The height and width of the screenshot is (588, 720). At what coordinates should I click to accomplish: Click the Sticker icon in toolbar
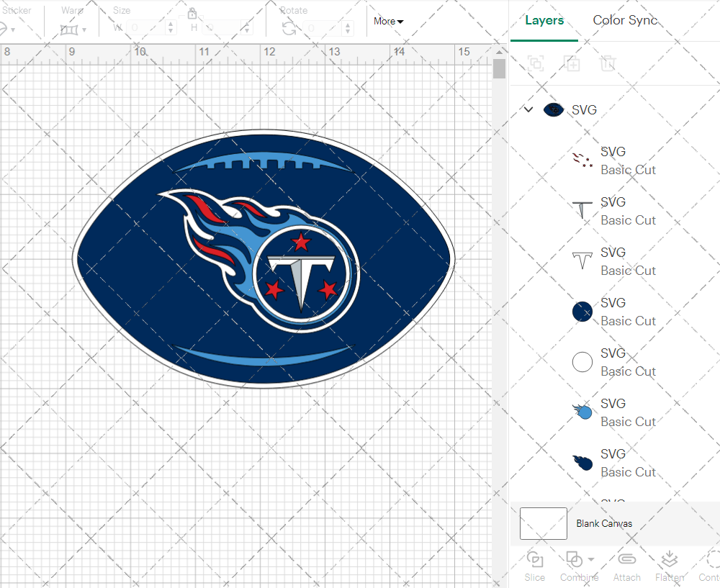(x=3, y=30)
